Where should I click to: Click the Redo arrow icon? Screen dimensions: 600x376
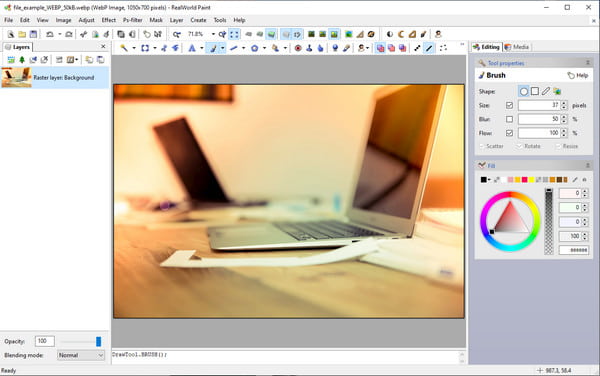(x=69, y=34)
